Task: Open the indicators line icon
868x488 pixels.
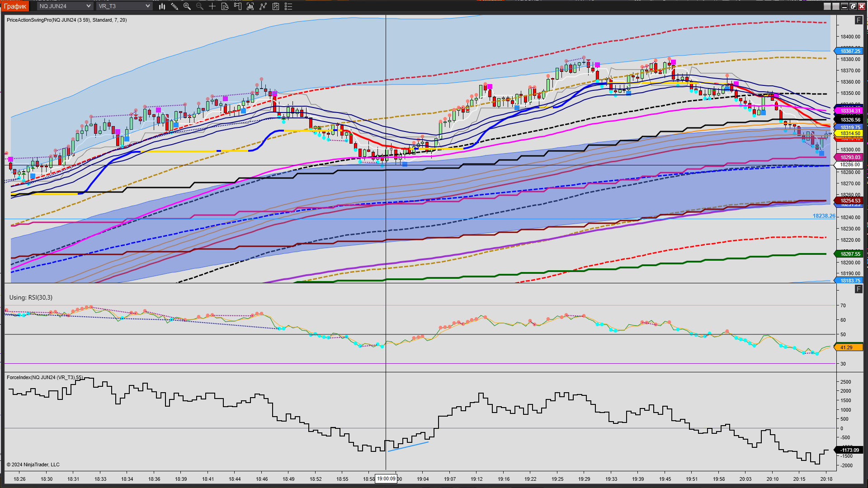Action: tap(263, 6)
